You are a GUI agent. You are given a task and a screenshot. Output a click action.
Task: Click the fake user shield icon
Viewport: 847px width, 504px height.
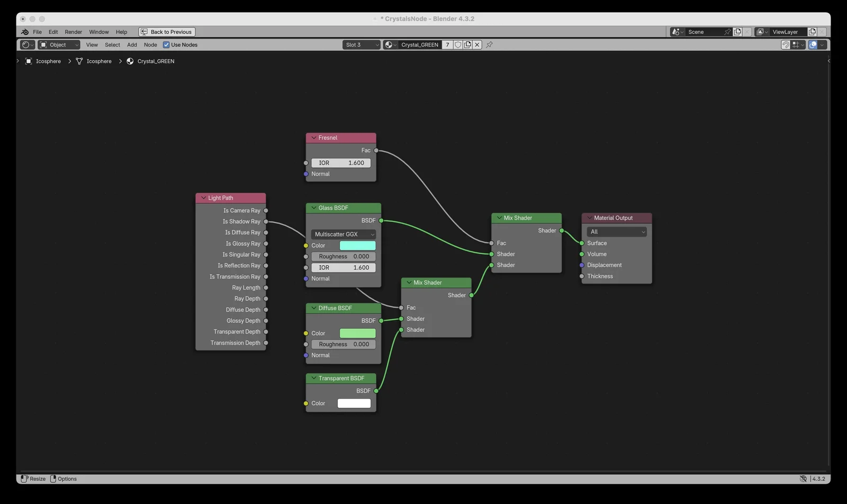(x=458, y=45)
